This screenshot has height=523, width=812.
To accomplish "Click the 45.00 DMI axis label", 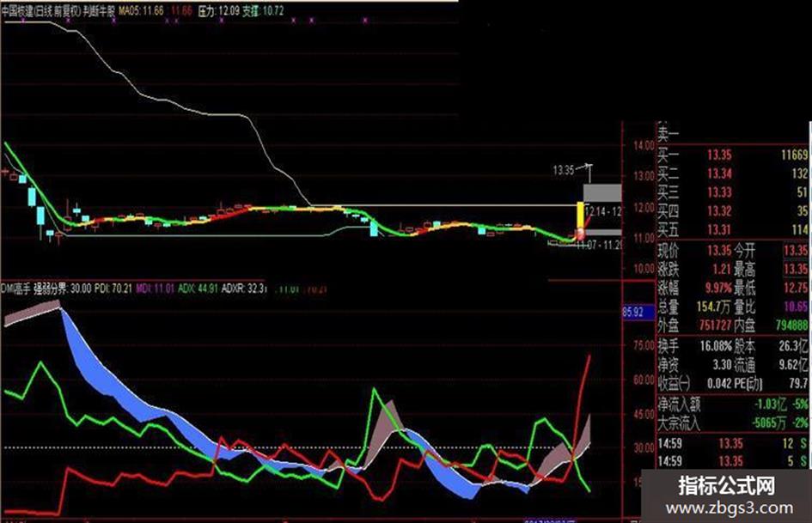I will click(x=644, y=414).
